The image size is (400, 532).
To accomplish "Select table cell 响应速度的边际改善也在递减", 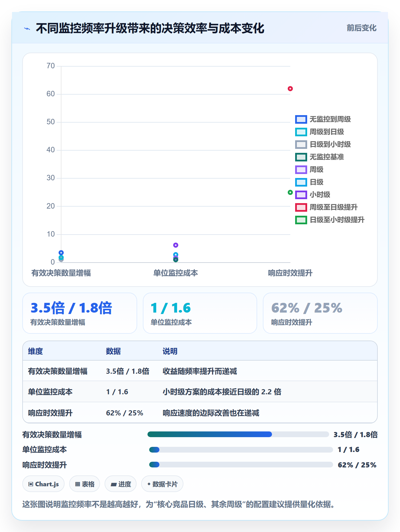I will (211, 413).
